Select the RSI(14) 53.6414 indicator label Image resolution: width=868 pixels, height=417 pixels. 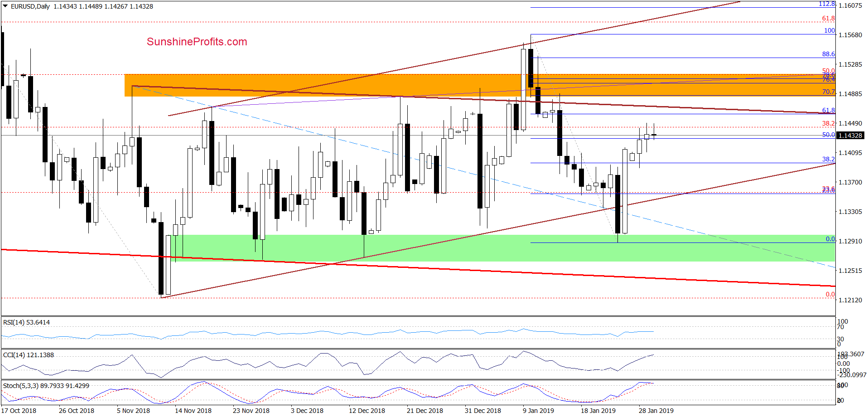tap(27, 322)
